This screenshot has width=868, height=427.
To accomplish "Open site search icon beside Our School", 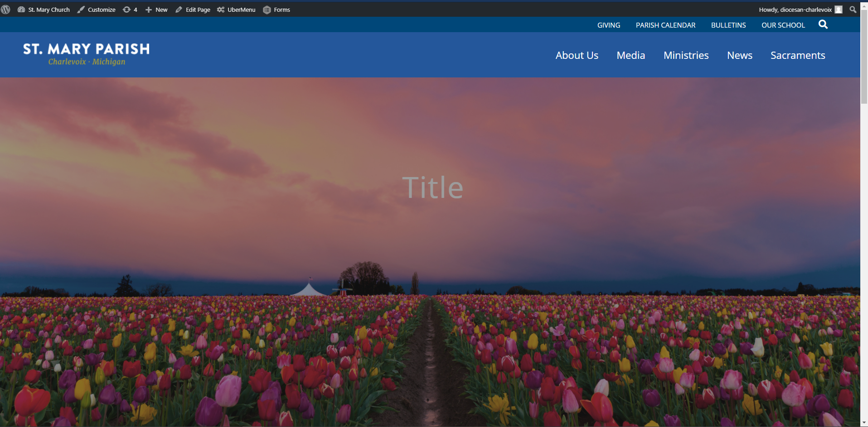I will coord(823,25).
